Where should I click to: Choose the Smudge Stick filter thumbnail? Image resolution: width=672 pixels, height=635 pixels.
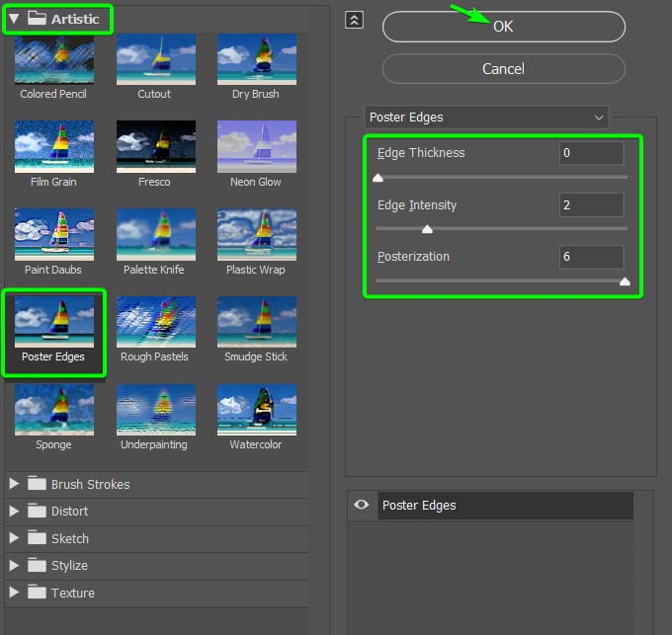(257, 322)
